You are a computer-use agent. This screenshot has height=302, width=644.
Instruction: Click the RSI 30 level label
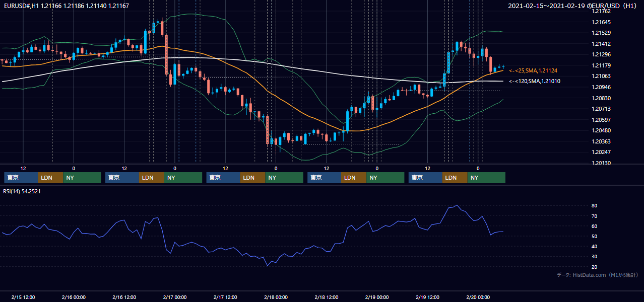tap(594, 257)
